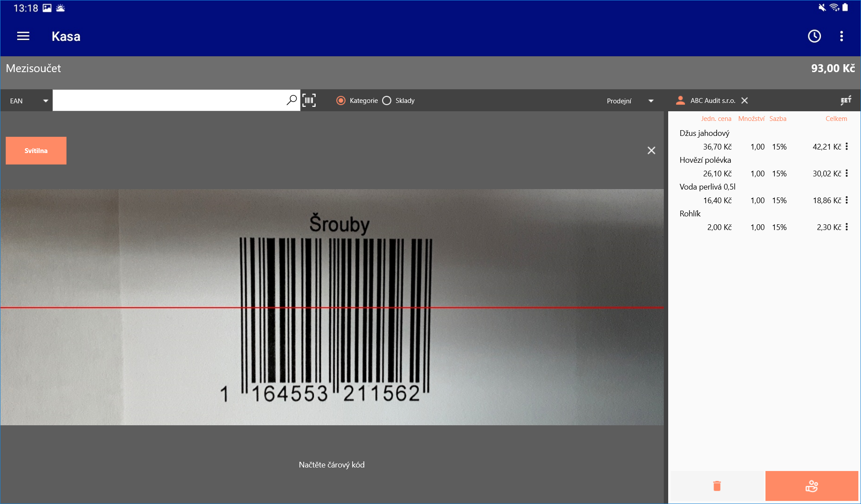This screenshot has width=861, height=504.
Task: Tap the status bar weather notification icon
Action: [x=60, y=8]
